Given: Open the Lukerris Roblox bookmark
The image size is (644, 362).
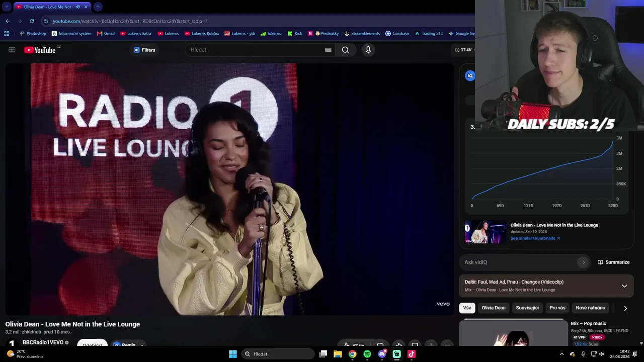Looking at the screenshot, I should (202, 34).
